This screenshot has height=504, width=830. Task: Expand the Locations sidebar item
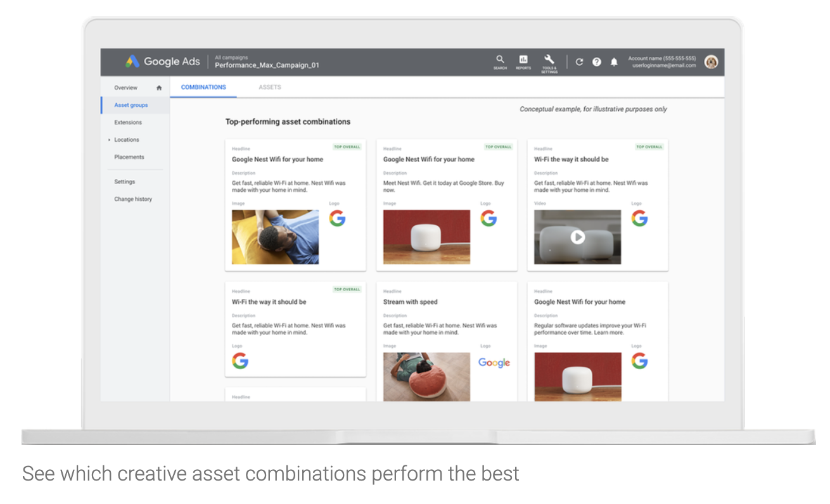(x=109, y=140)
